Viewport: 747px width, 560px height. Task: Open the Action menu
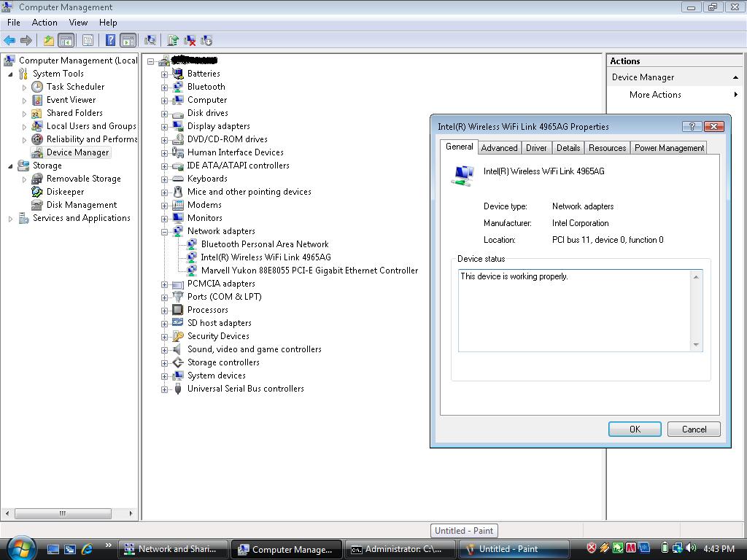pos(44,23)
